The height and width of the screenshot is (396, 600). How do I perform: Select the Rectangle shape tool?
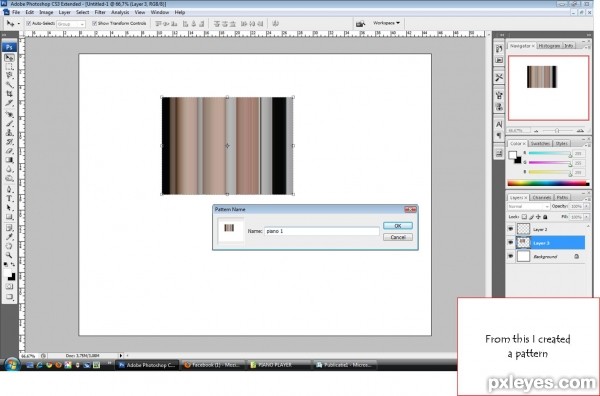pyautogui.click(x=9, y=217)
